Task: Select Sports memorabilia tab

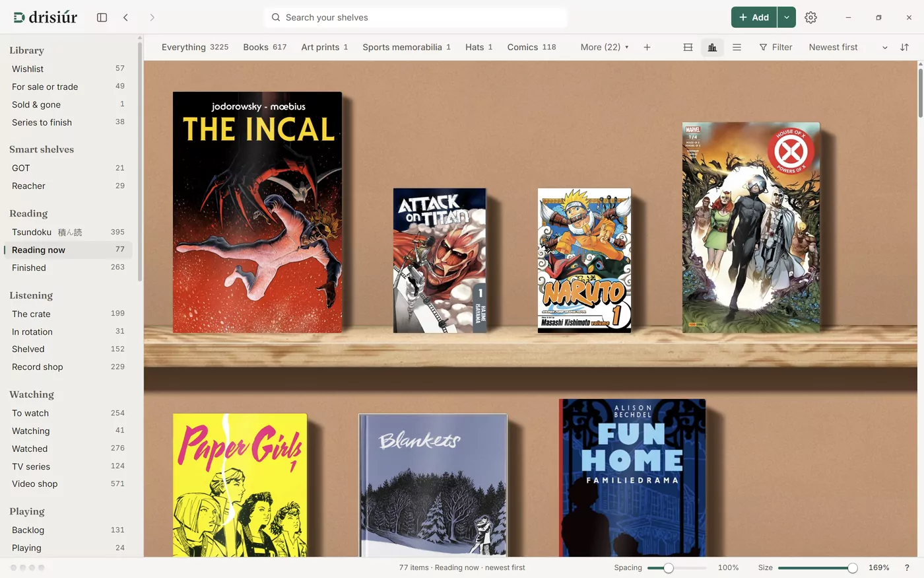Action: click(x=407, y=47)
